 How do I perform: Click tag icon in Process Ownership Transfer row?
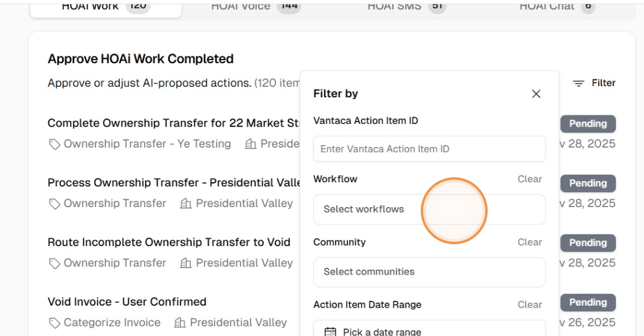[x=55, y=204]
